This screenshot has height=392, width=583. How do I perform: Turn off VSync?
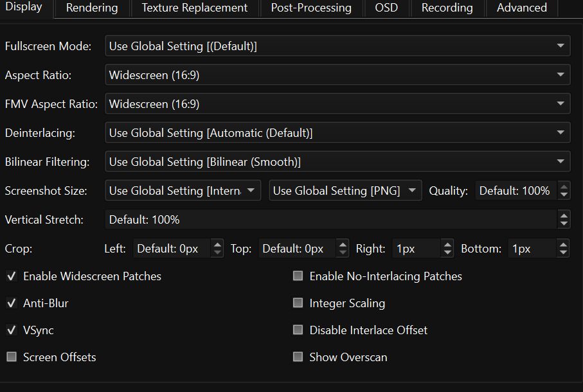(11, 330)
